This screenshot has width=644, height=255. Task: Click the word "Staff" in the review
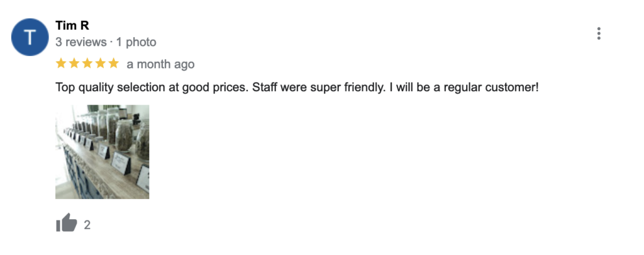click(x=264, y=88)
